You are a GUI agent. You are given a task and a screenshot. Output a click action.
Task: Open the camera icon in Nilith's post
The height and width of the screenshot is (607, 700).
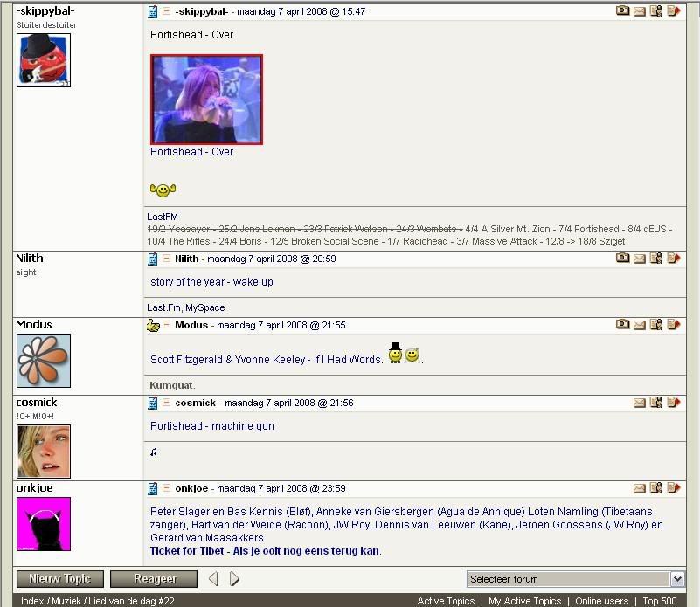coord(622,258)
